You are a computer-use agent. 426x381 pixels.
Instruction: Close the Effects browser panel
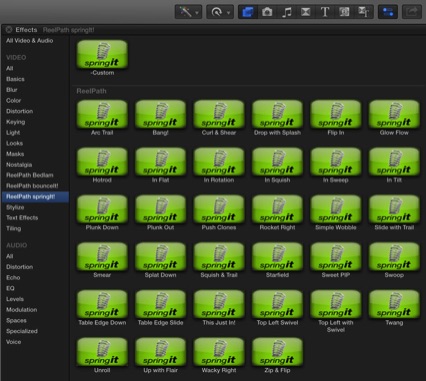click(x=9, y=30)
